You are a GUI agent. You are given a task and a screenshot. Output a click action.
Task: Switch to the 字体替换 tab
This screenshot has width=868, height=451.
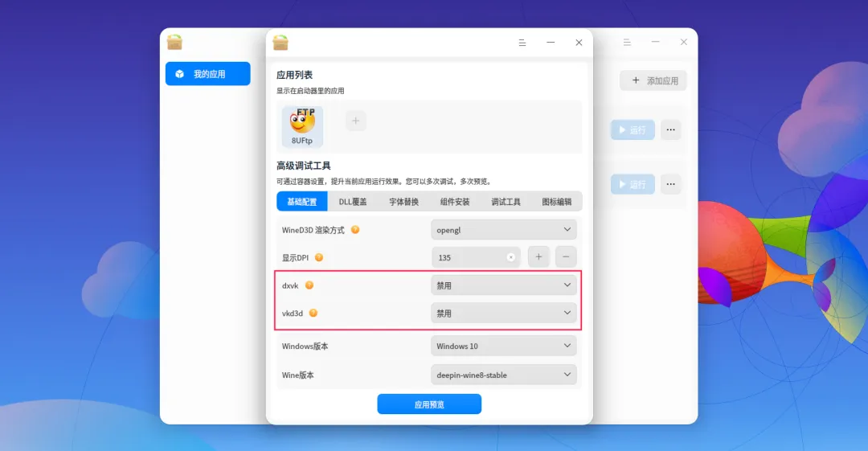(403, 202)
